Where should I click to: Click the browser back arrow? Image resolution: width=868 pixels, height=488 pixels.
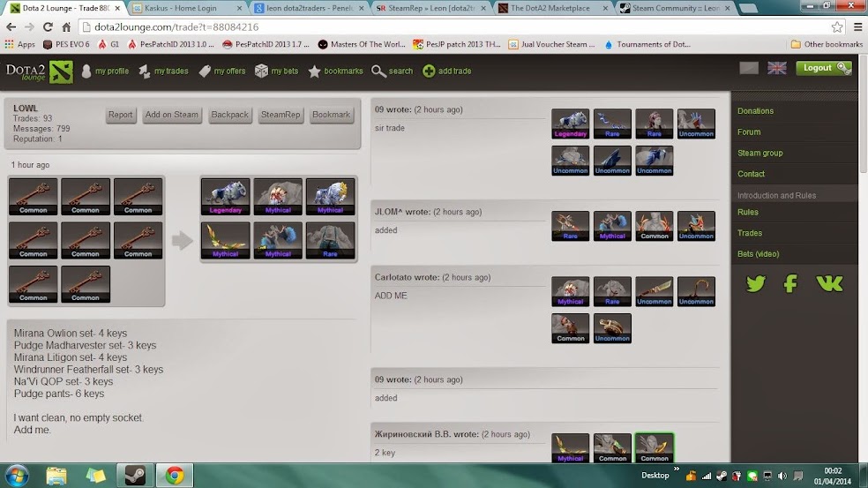[x=11, y=26]
